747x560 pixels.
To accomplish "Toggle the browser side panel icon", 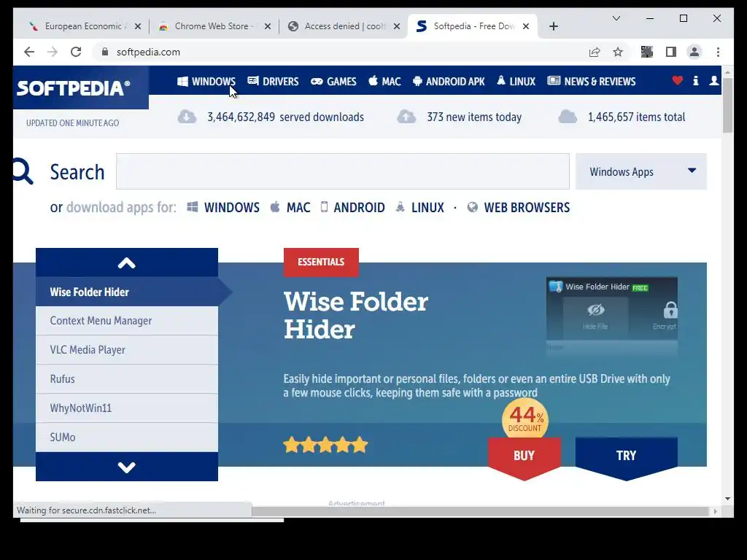I will [671, 52].
